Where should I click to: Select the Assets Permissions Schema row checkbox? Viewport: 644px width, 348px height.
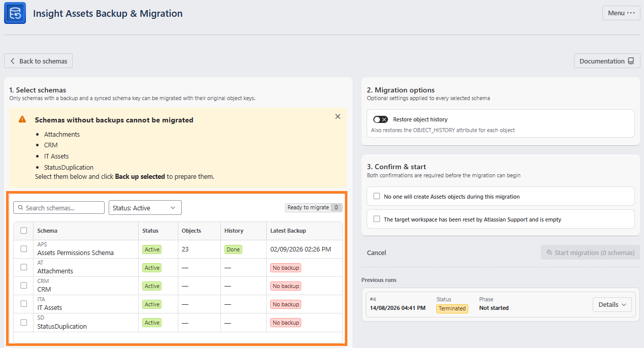point(24,249)
